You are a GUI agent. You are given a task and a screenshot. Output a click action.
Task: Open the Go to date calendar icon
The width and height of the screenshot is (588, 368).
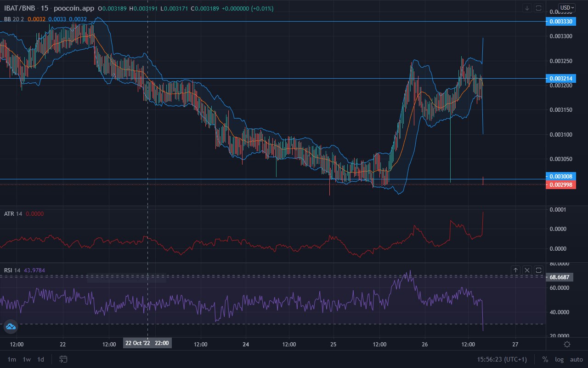[63, 359]
